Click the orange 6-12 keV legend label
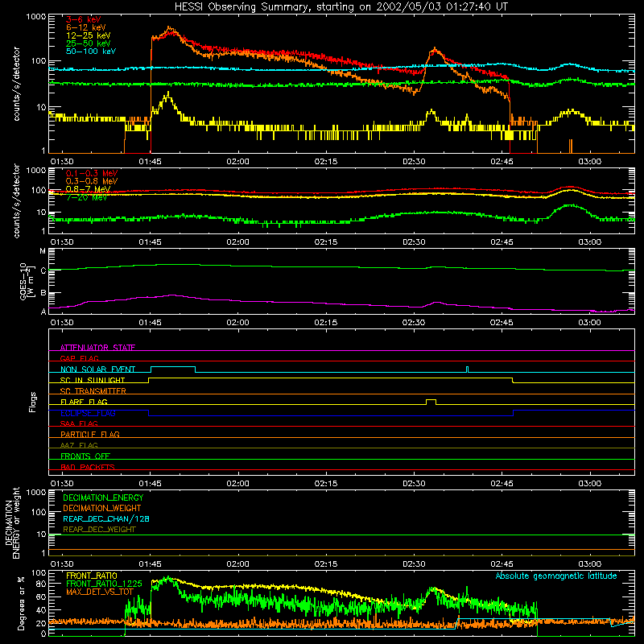Screen dimensions: 644x644 (x=86, y=27)
